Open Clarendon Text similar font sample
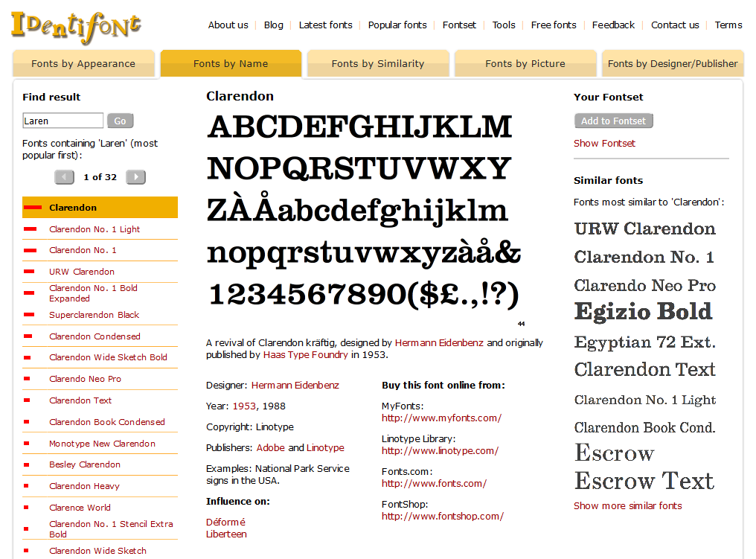 pyautogui.click(x=644, y=369)
